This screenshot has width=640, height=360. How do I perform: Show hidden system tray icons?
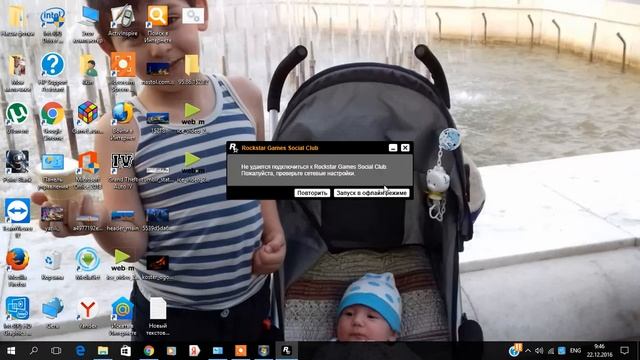(x=528, y=351)
